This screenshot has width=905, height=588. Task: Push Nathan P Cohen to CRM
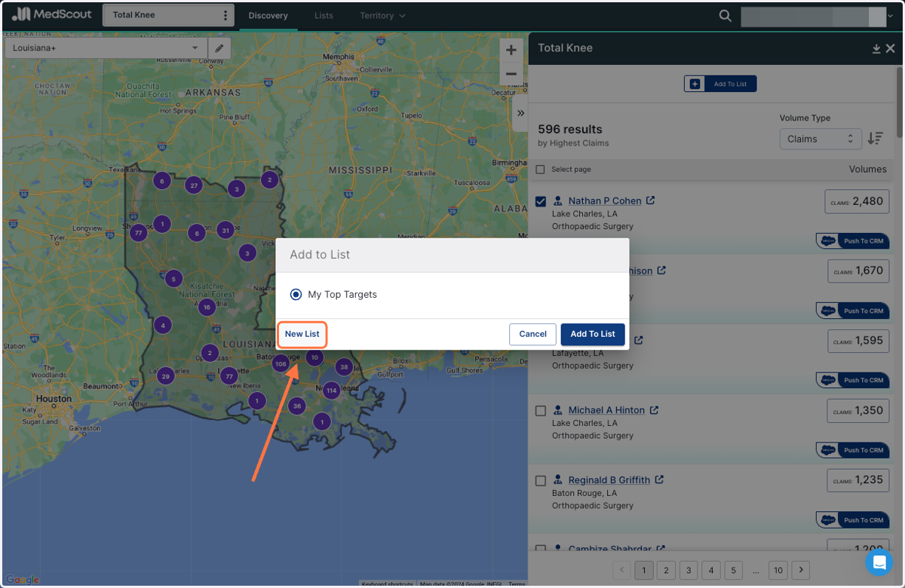tap(853, 240)
